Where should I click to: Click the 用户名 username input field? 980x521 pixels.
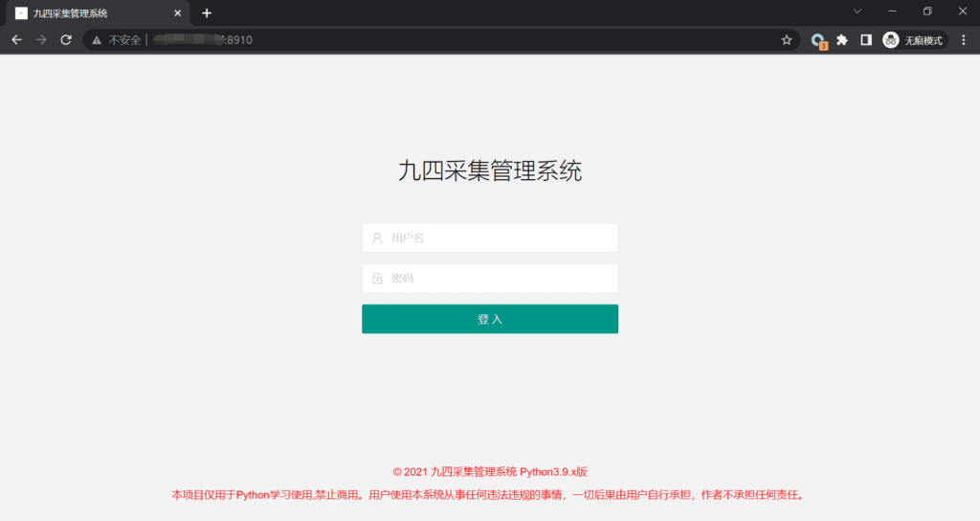(x=490, y=238)
